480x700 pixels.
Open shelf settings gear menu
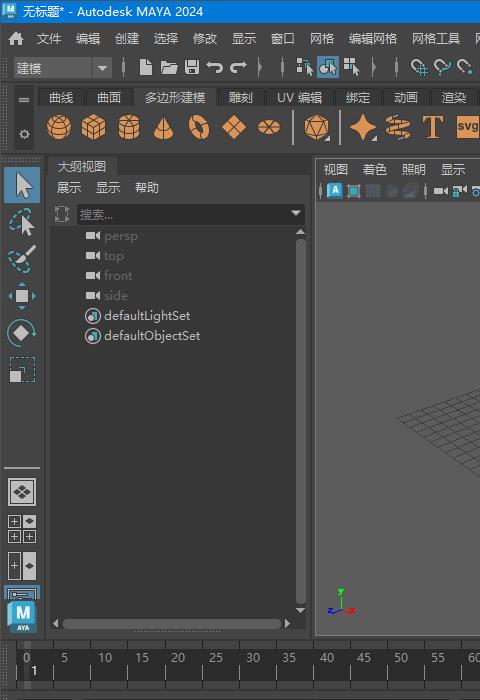pos(24,134)
